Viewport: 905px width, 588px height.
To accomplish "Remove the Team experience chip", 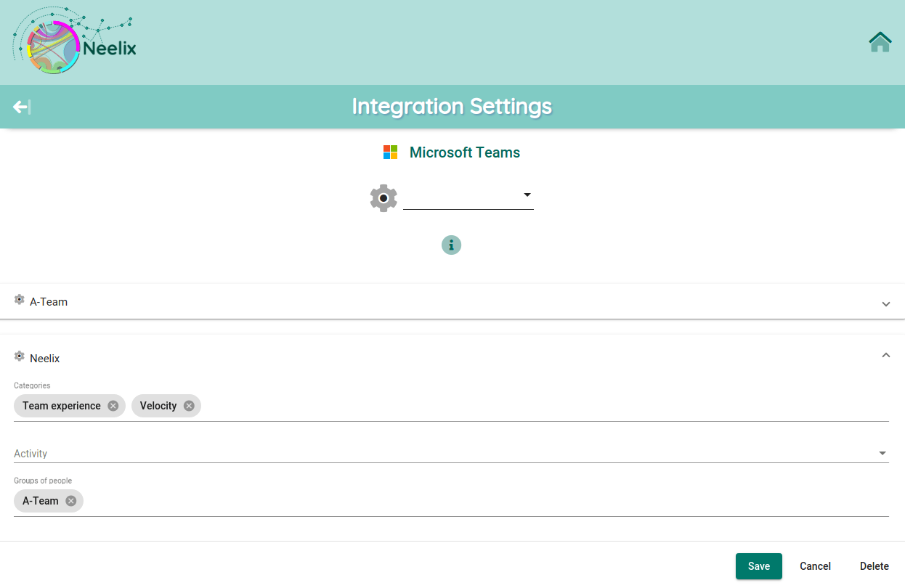I will [x=113, y=406].
